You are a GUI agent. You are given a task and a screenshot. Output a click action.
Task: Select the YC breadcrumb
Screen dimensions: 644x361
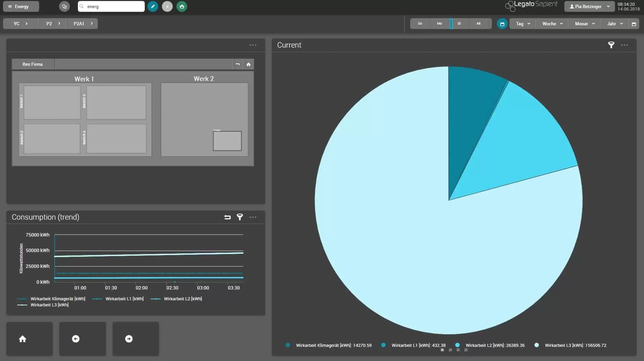(x=21, y=24)
